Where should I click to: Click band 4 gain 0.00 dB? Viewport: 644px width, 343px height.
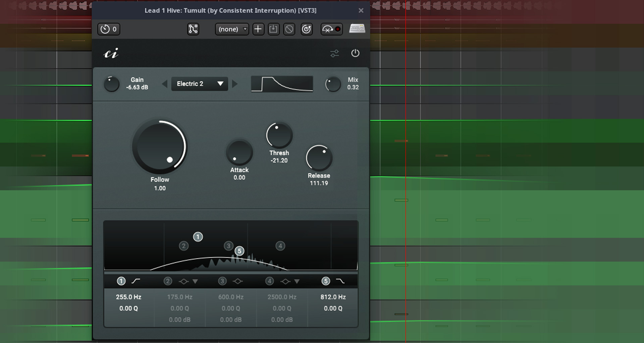click(282, 320)
